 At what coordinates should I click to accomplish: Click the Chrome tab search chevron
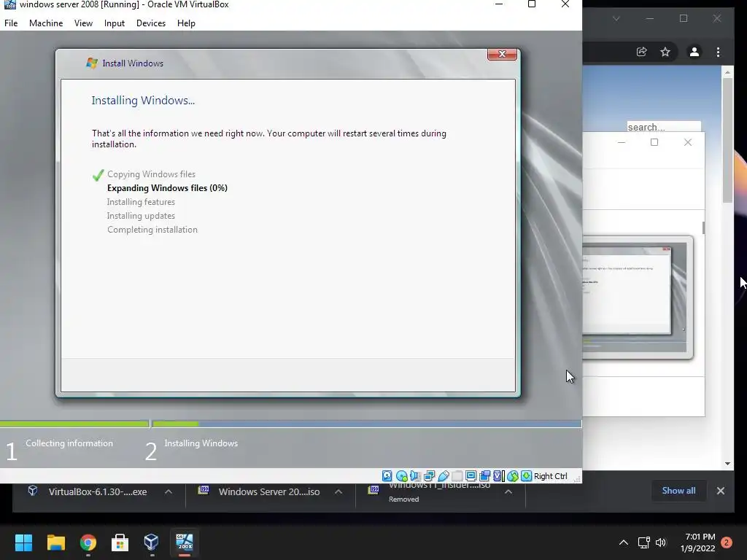pyautogui.click(x=616, y=18)
